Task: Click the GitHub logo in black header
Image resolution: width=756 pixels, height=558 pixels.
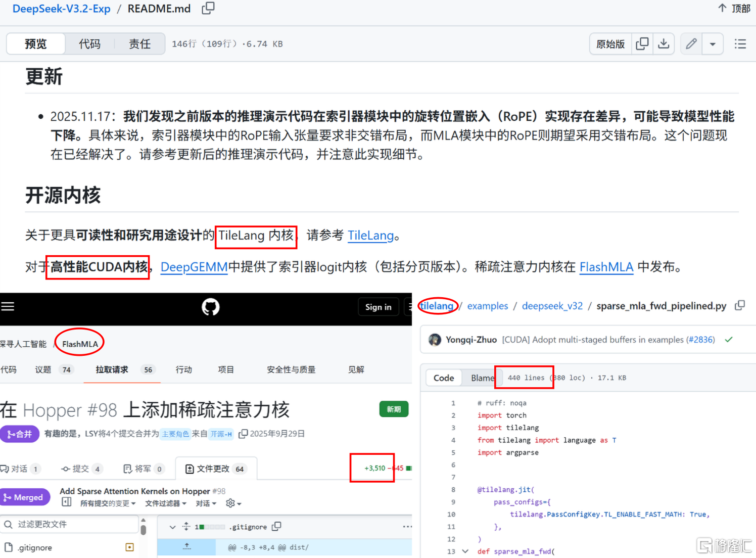Action: [x=210, y=307]
